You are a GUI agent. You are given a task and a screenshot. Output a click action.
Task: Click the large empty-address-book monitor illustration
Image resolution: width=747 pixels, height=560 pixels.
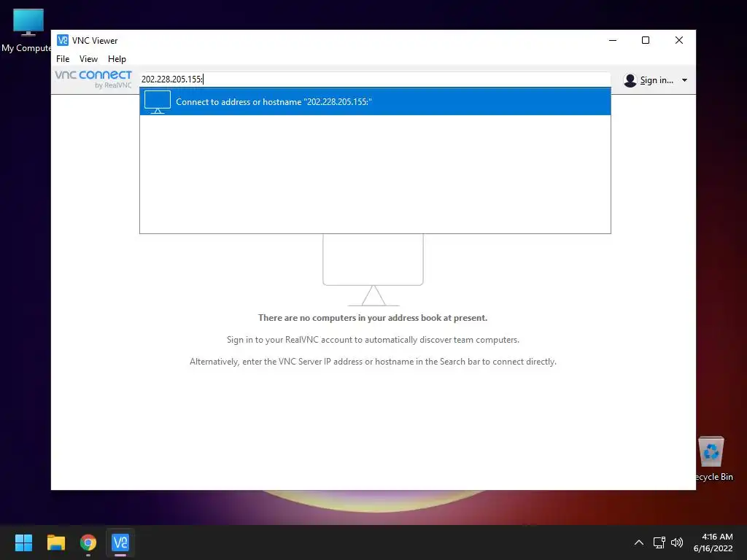click(x=373, y=270)
